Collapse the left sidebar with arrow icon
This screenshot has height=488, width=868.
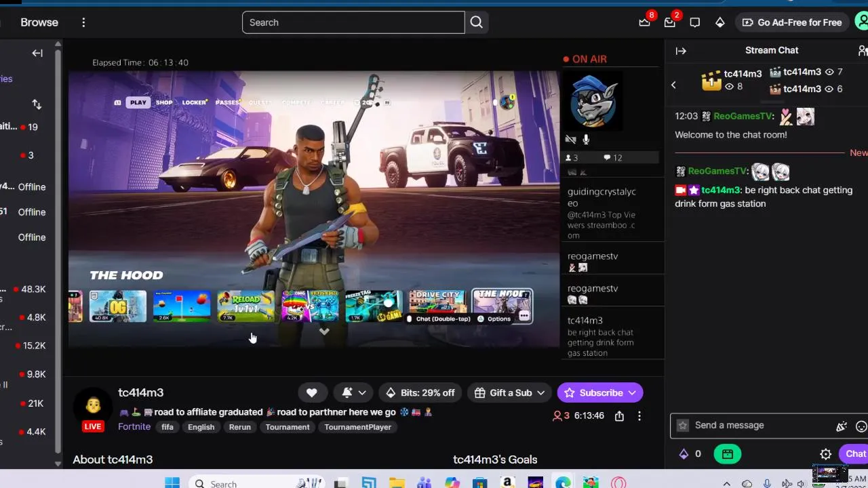pos(37,53)
